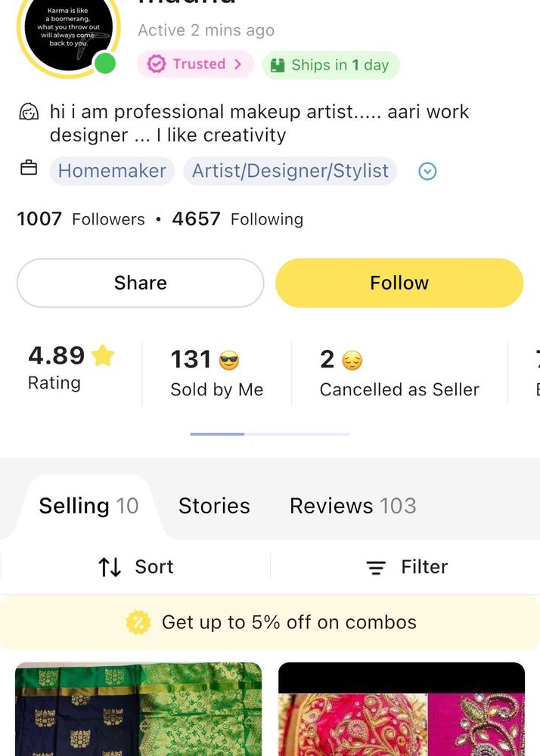Expand seller stats by tapping Cancelled as Seller

point(399,373)
